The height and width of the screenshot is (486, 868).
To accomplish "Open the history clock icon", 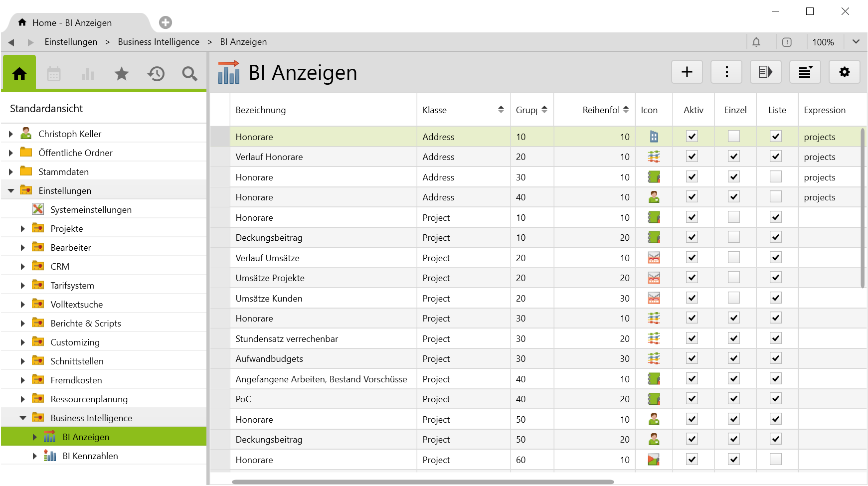I will tap(156, 74).
